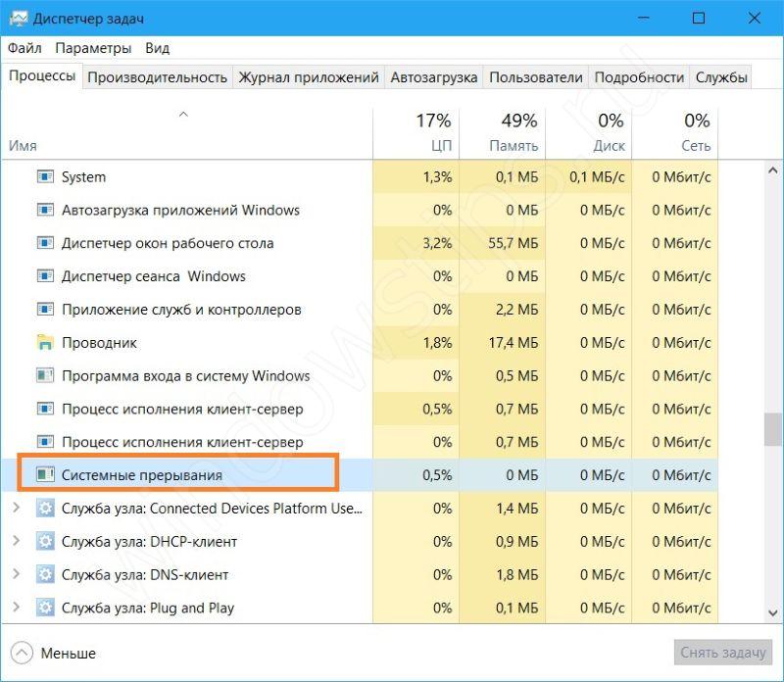Screen dimensions: 784x682
Task: Click gear icon of DHCP-клиент service
Action: [45, 542]
